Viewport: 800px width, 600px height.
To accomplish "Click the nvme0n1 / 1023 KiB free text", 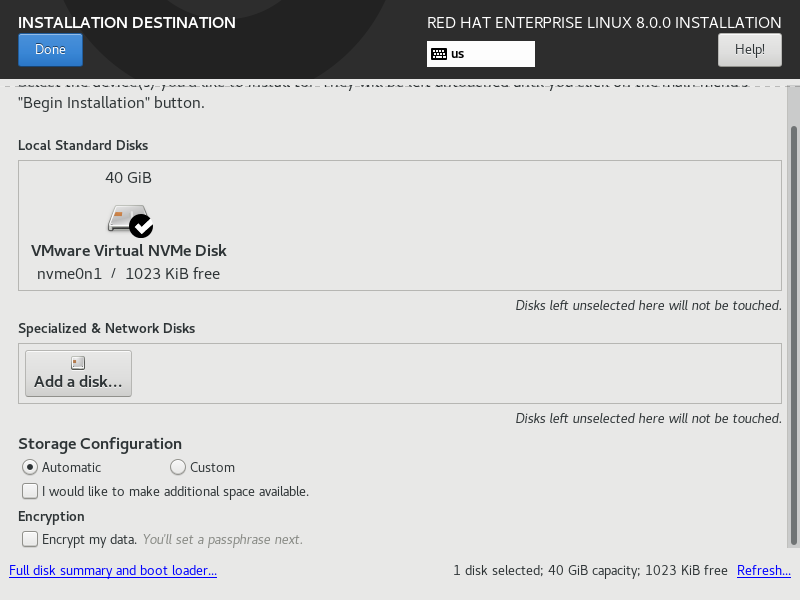I will coord(128,274).
